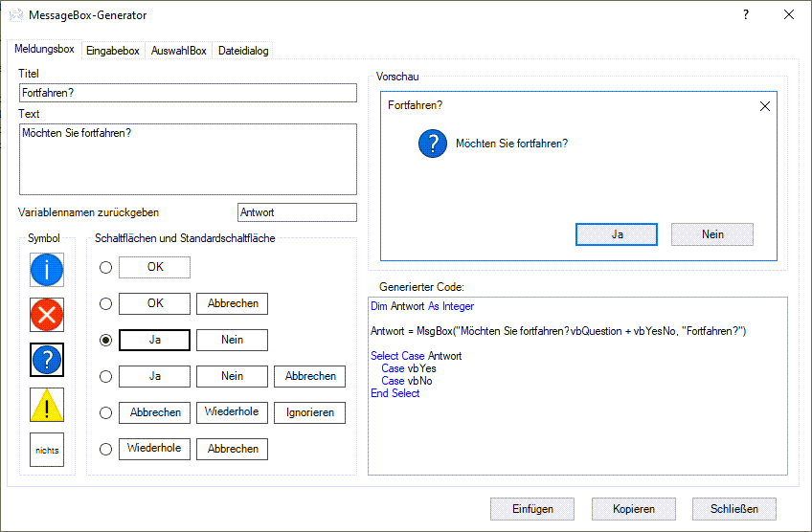
Task: Select the blue information symbol icon
Action: pos(47,270)
